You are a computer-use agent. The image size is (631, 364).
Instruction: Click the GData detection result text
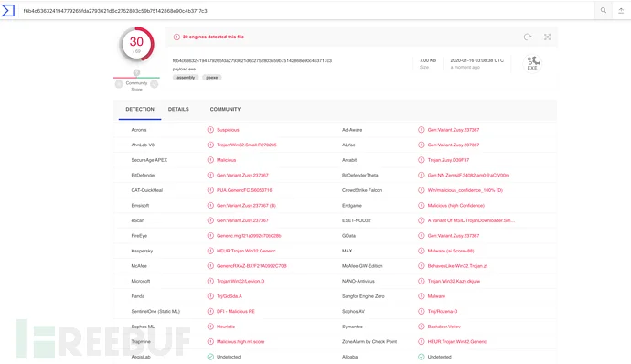point(454,236)
